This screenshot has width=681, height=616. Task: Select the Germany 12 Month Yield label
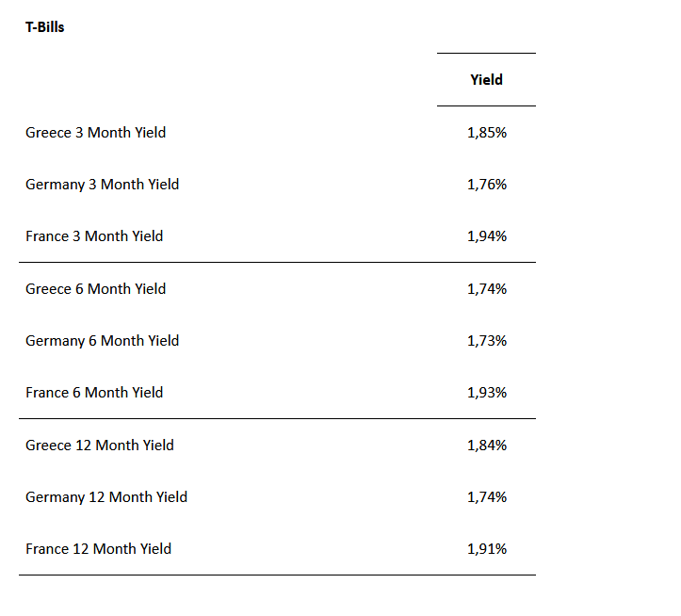point(106,497)
